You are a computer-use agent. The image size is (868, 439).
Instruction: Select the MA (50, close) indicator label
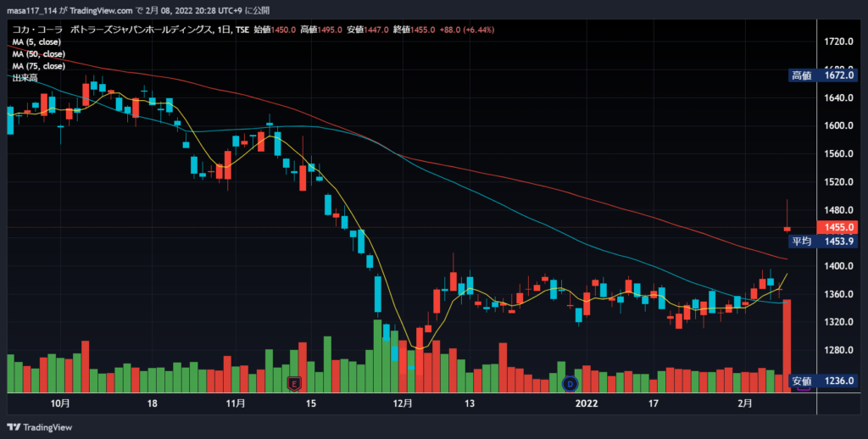point(39,54)
